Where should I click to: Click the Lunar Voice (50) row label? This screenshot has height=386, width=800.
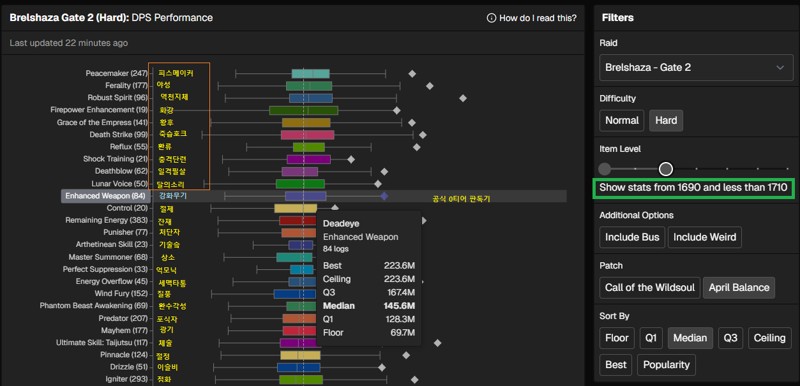click(119, 184)
